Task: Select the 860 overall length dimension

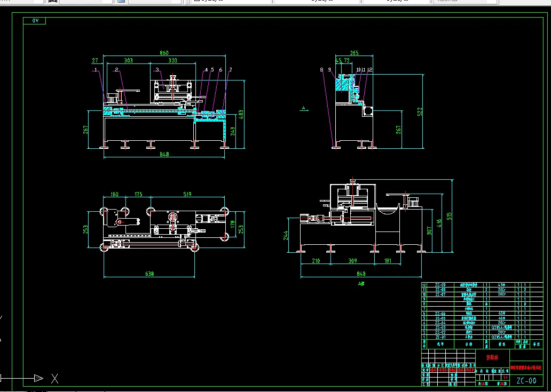Action: tap(164, 53)
